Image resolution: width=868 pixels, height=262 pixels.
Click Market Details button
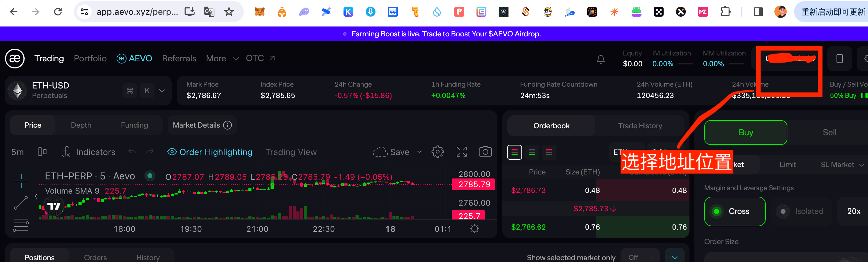pyautogui.click(x=202, y=125)
